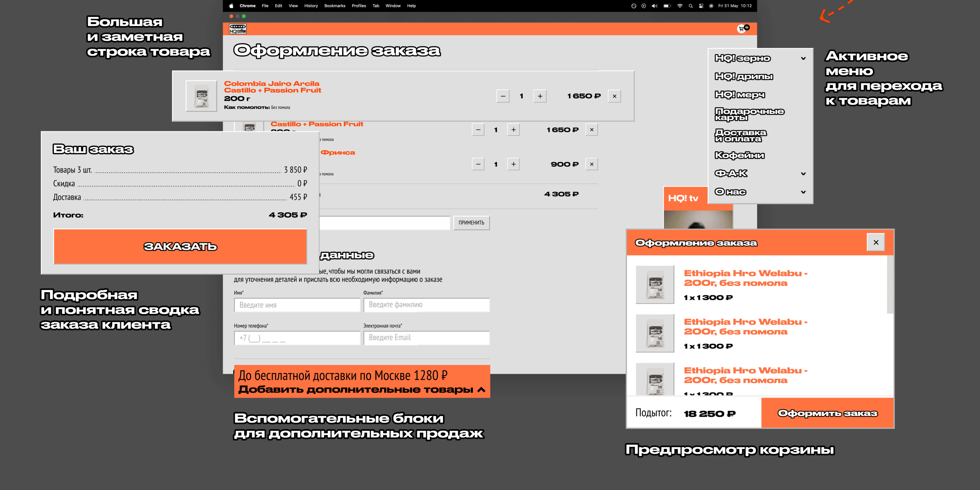Click the volume icon in menu bar
This screenshot has width=980, height=490.
tap(654, 6)
